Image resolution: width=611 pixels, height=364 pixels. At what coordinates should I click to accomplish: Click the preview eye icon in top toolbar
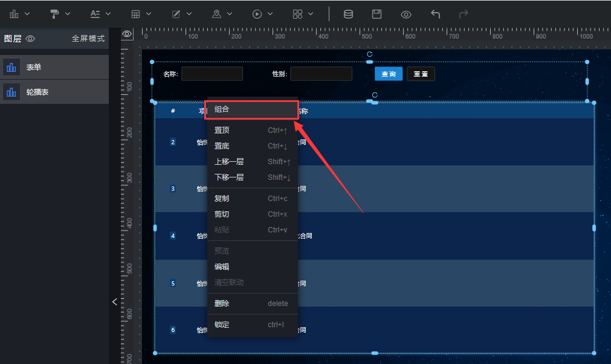click(x=406, y=14)
